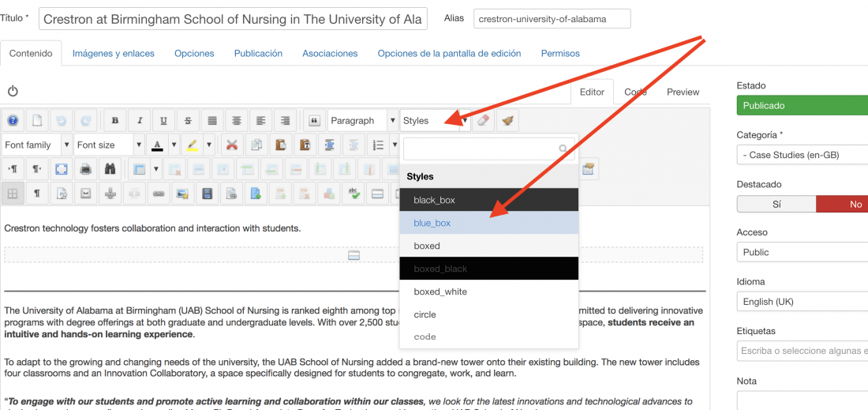Apply right alignment
This screenshot has height=410, width=868.
286,120
